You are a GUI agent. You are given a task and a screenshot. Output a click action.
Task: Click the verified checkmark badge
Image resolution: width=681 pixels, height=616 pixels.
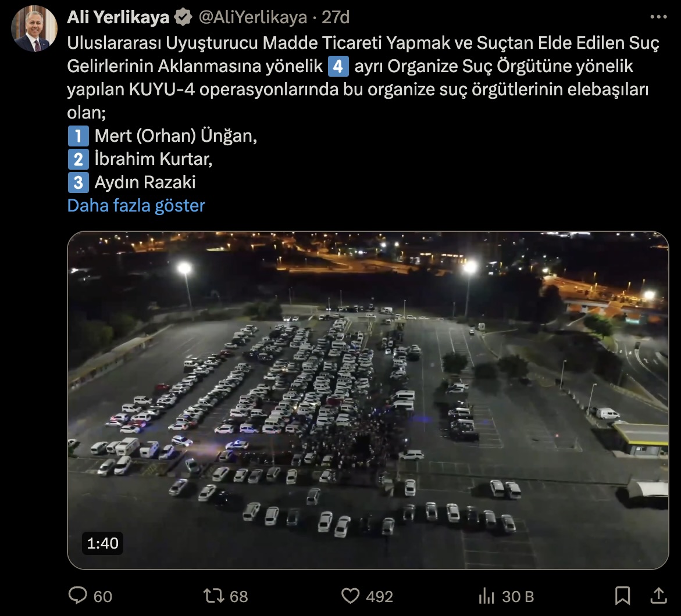click(x=183, y=17)
